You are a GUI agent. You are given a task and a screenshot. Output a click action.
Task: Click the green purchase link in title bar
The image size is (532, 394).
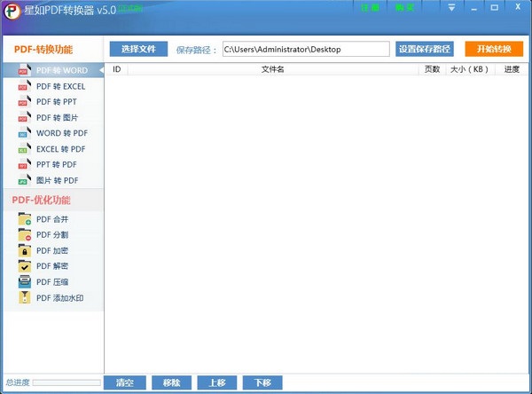click(x=405, y=7)
